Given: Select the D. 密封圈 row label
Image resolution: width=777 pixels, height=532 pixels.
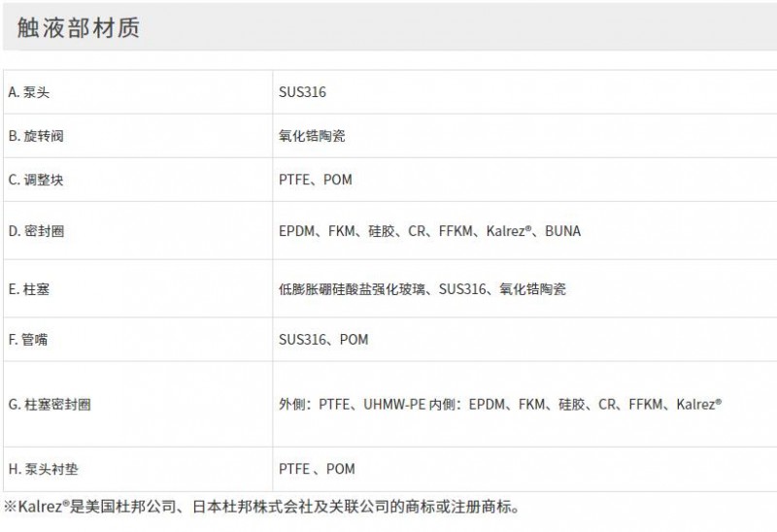Looking at the screenshot, I should (x=36, y=231).
